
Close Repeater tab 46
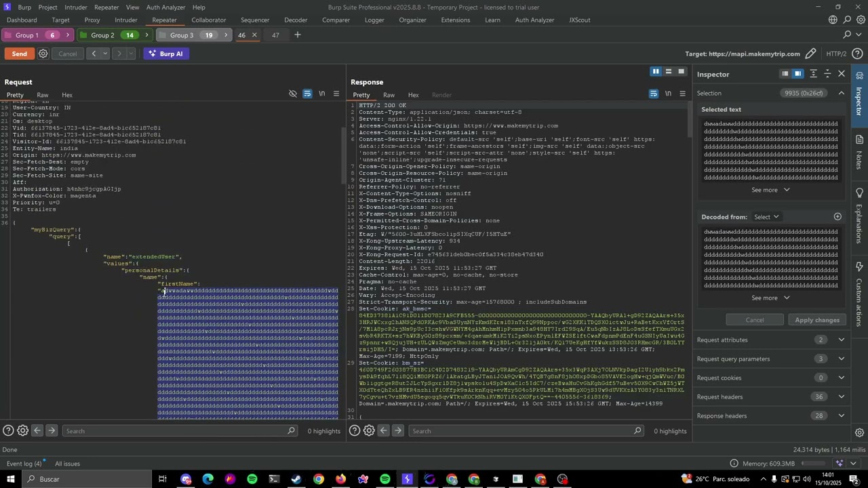pos(254,35)
